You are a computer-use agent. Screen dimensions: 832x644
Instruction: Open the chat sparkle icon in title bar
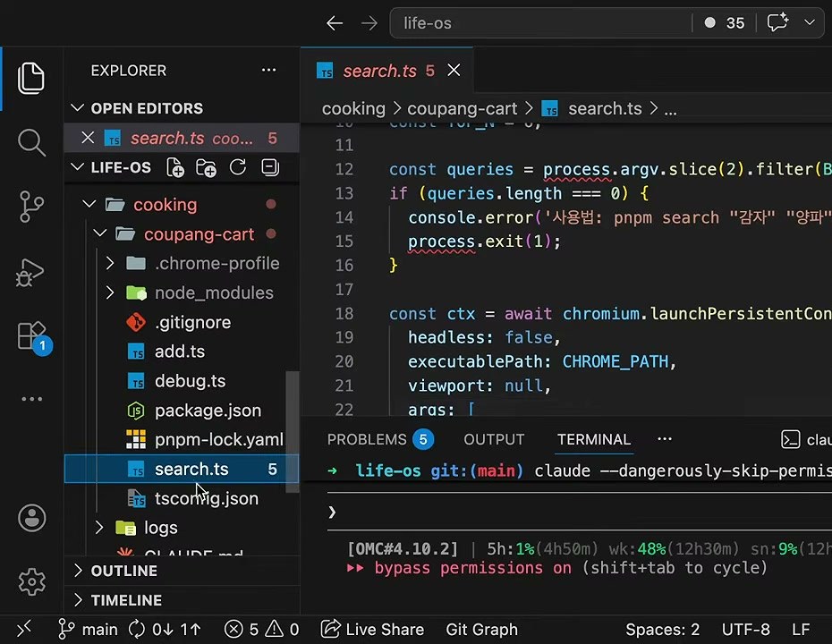778,23
